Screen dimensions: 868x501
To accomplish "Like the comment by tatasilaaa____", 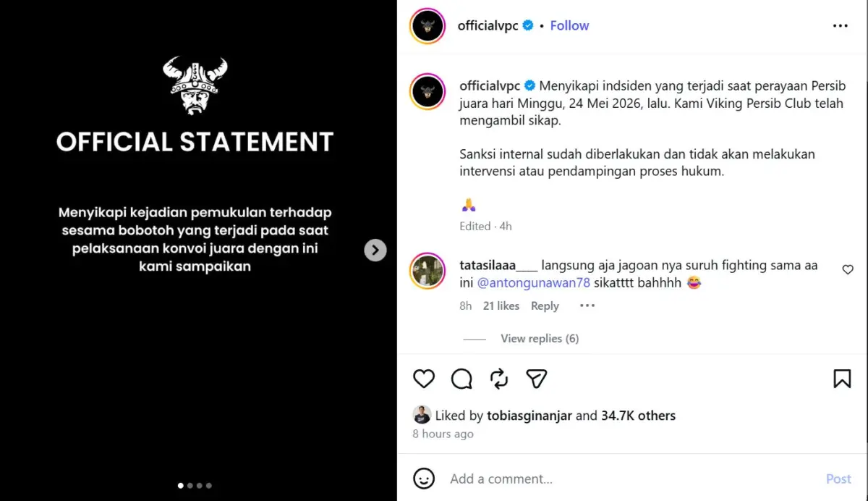I will (x=848, y=269).
